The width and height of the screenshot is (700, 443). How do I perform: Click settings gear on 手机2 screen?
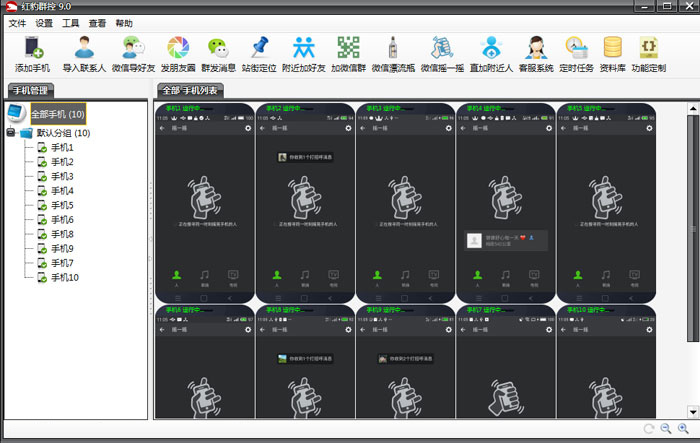348,128
